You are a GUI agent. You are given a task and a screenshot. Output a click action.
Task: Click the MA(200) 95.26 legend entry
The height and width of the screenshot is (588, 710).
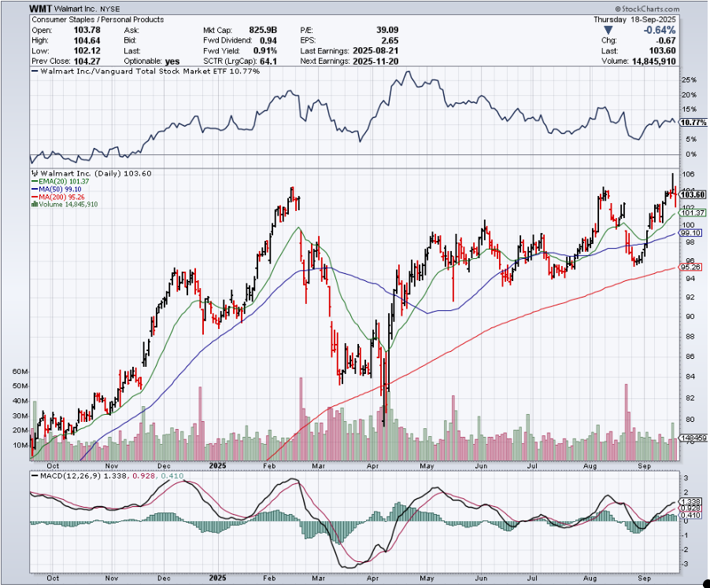click(58, 197)
